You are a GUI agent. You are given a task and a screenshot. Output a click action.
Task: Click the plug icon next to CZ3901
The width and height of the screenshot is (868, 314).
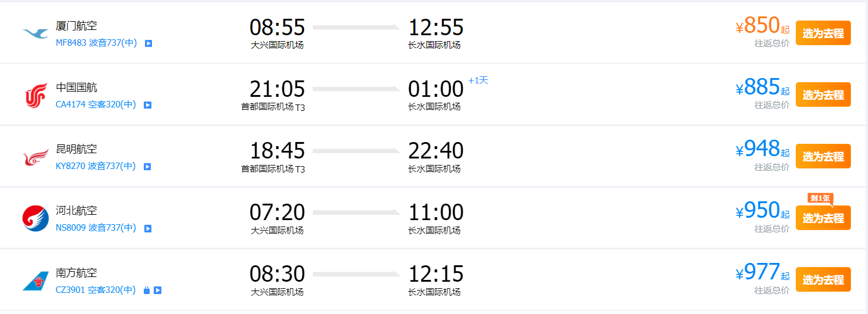pos(147,290)
